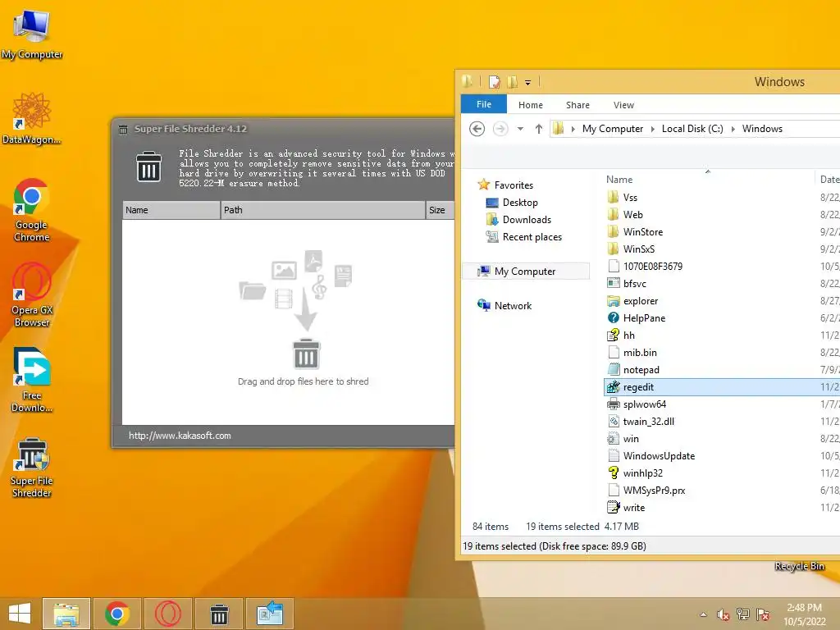Screen dimensions: 840x630
Task: Select Network in navigation pane
Action: tap(504, 305)
